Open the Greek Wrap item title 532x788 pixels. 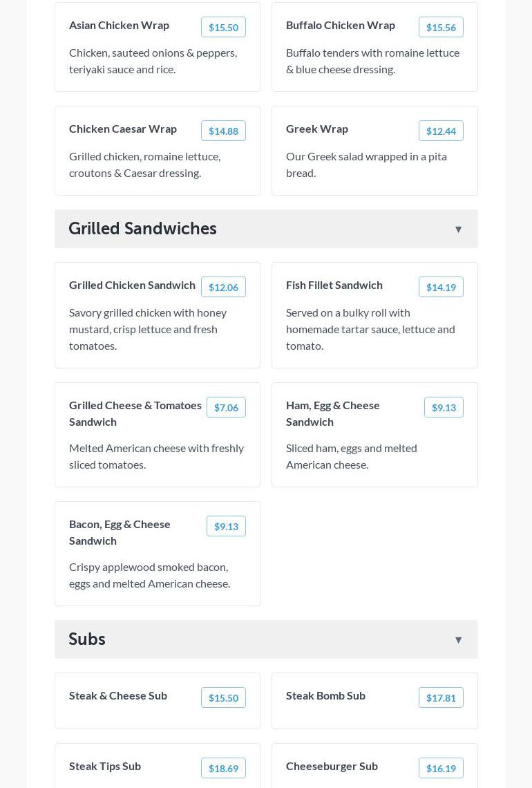[317, 129]
